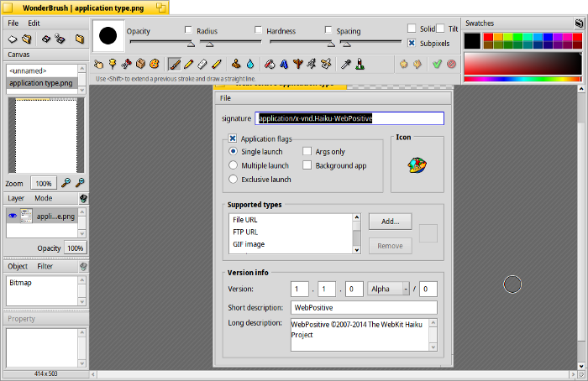Open the Edit menu
The image size is (588, 381).
pos(34,23)
